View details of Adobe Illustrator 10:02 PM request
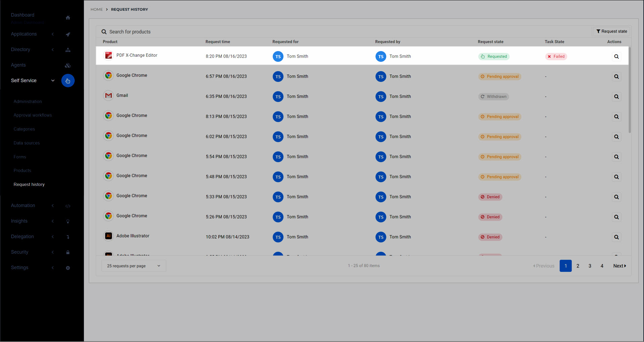Viewport: 644px width, 342px height. [616, 237]
